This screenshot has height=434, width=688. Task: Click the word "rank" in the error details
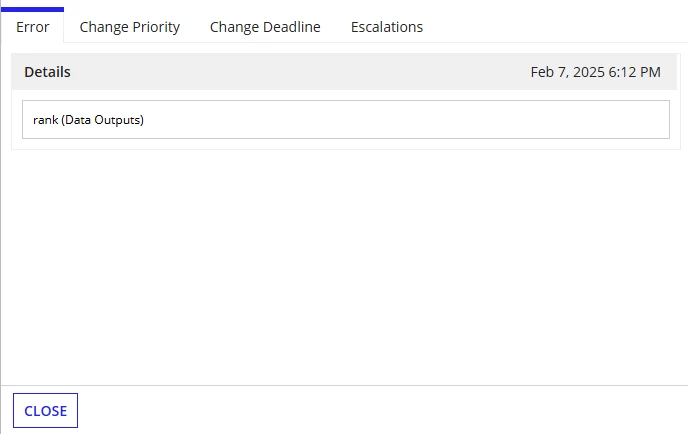pyautogui.click(x=46, y=120)
